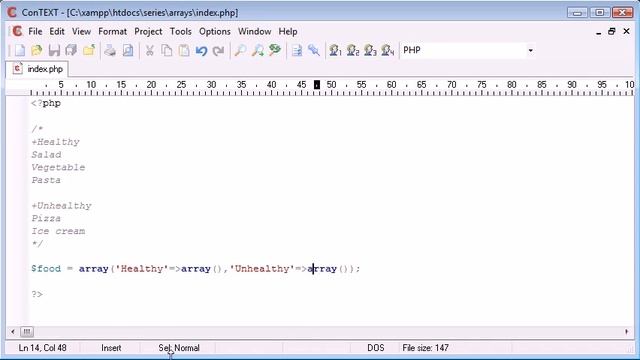Open the Edit menu
640x360 pixels.
pyautogui.click(x=57, y=31)
